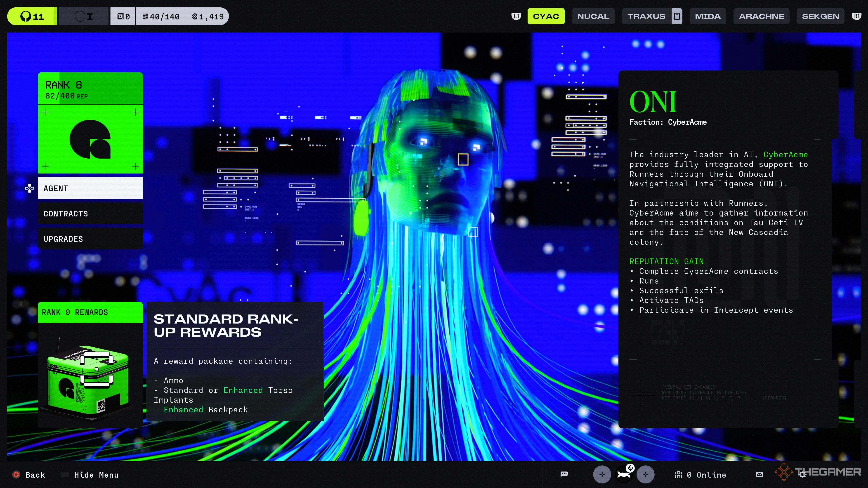Select UPGRADES in the side menu
This screenshot has width=868, height=488.
(90, 239)
